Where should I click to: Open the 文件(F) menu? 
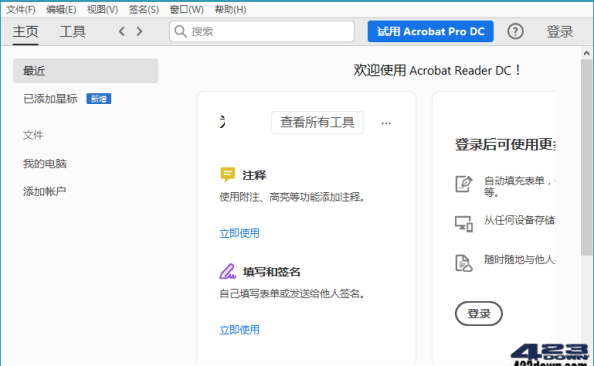pyautogui.click(x=21, y=9)
